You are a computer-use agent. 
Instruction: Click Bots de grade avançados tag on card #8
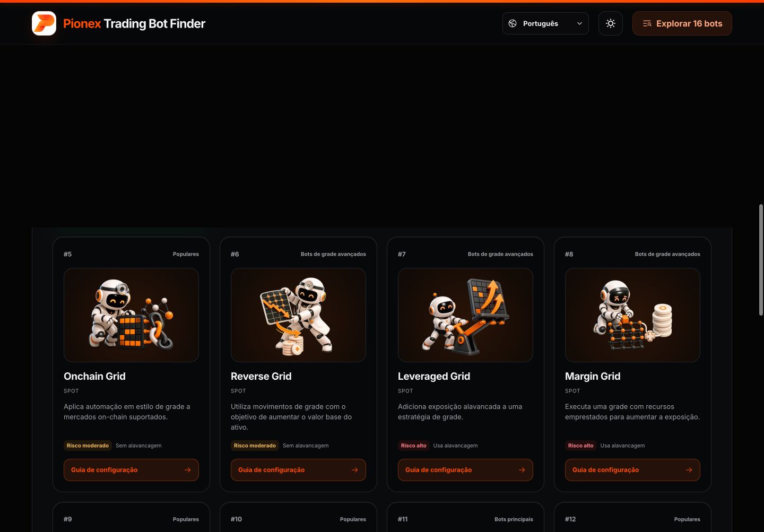[x=667, y=254]
